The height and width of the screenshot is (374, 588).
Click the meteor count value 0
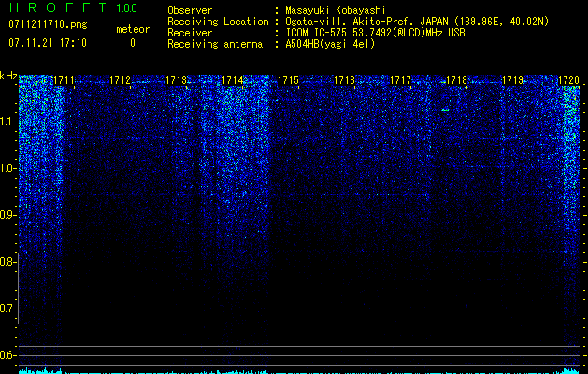coord(133,43)
